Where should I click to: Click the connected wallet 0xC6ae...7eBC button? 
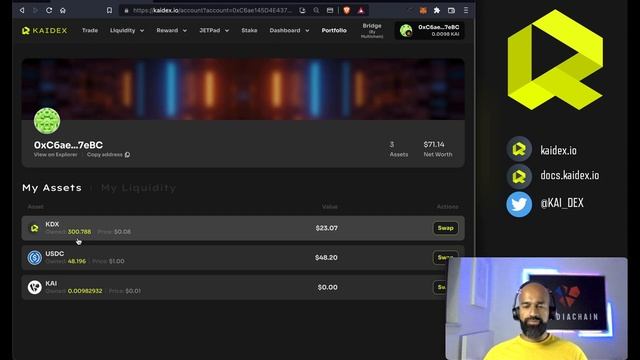(429, 31)
